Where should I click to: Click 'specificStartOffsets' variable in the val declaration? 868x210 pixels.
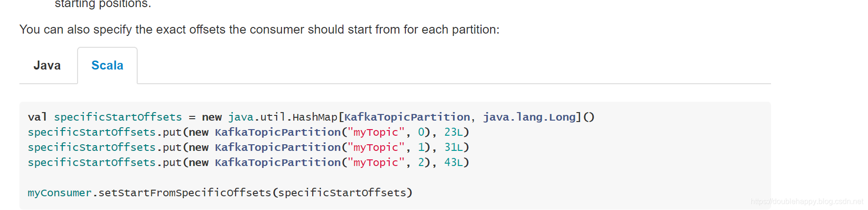point(118,117)
